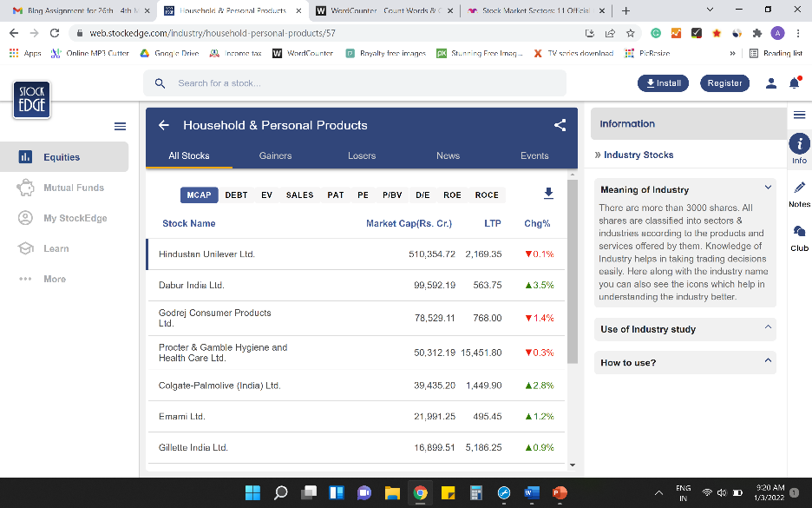
Task: Select the PAT filter chip
Action: coord(336,195)
